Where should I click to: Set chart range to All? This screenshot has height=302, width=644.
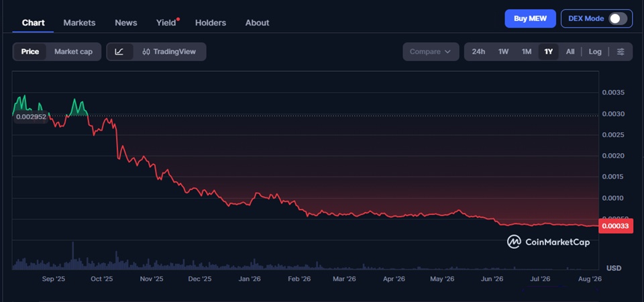coord(570,52)
